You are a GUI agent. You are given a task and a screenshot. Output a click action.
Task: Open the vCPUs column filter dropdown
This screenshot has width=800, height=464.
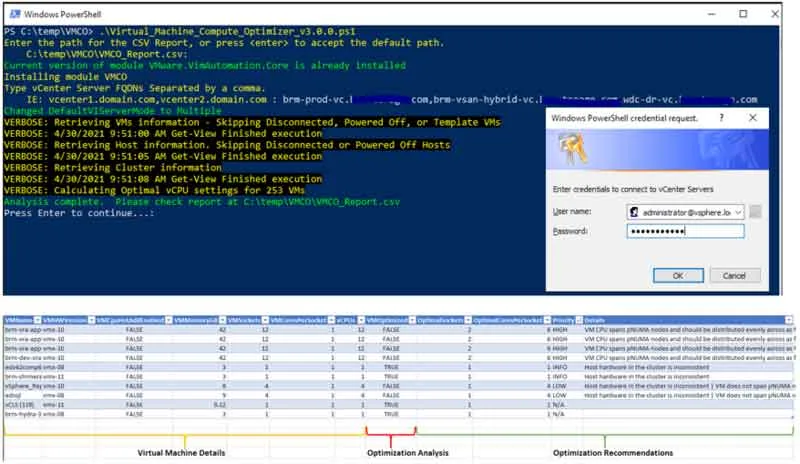tap(361, 320)
